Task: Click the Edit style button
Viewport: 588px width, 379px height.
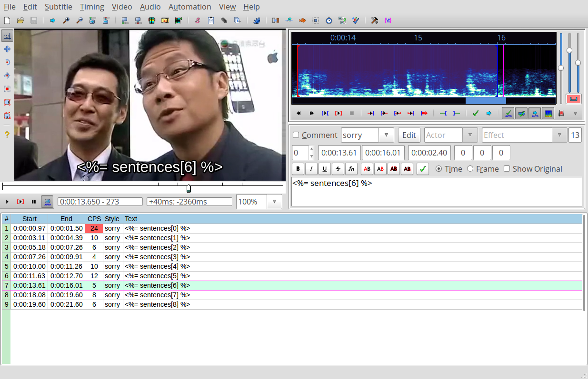Action: click(x=409, y=135)
